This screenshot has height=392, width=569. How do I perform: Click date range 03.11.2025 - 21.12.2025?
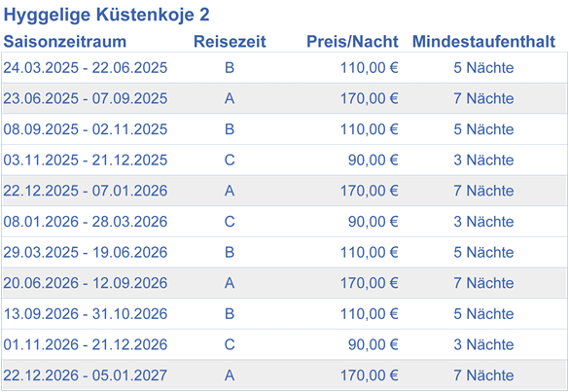(86, 160)
